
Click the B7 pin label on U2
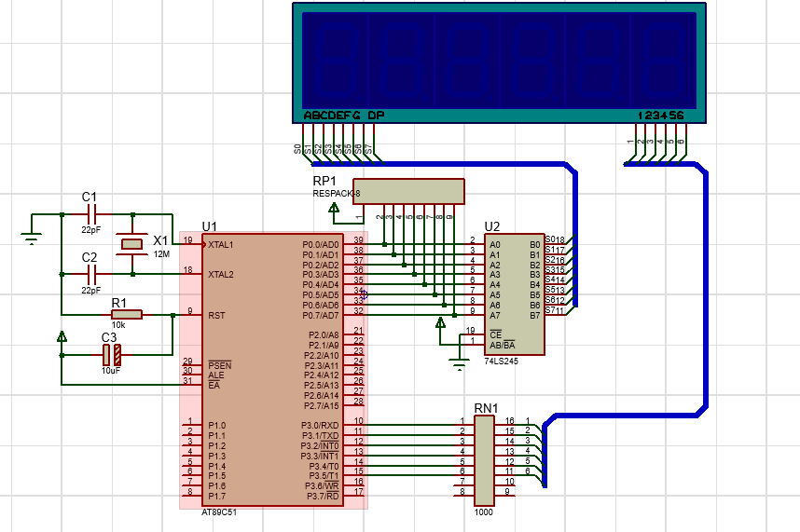(x=534, y=316)
